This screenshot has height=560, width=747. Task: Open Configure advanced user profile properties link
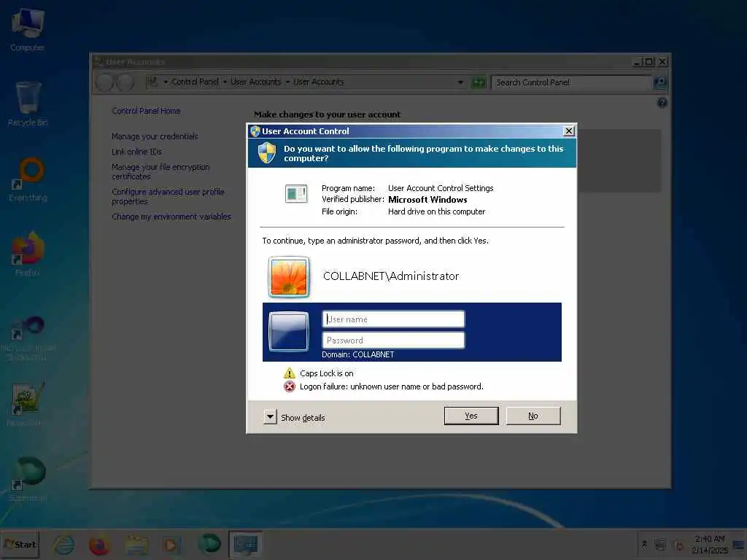(x=168, y=196)
